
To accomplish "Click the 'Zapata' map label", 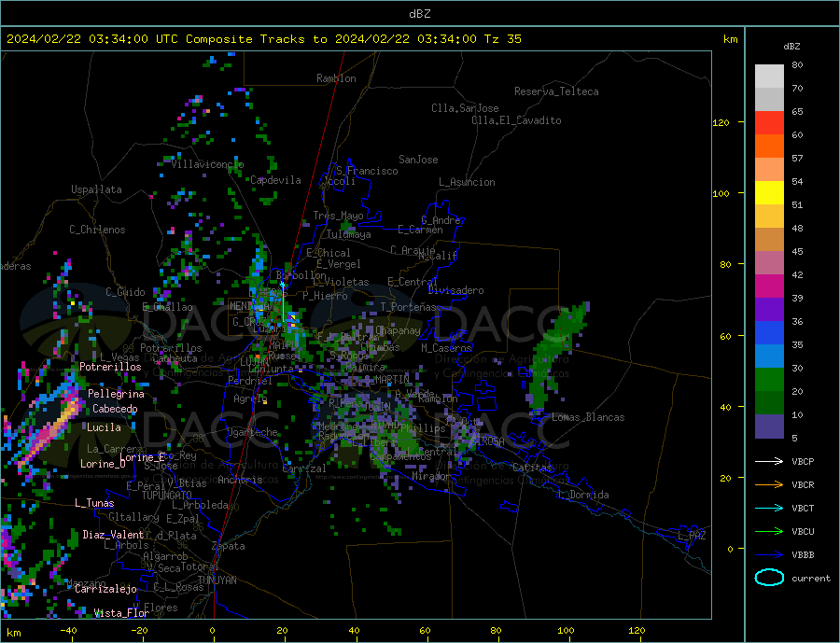I will 229,547.
